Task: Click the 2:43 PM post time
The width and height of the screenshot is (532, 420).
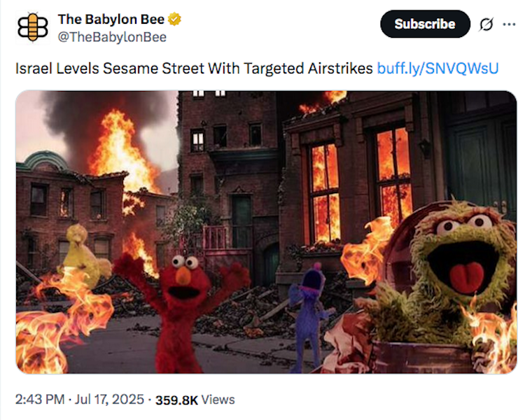Action: point(40,399)
